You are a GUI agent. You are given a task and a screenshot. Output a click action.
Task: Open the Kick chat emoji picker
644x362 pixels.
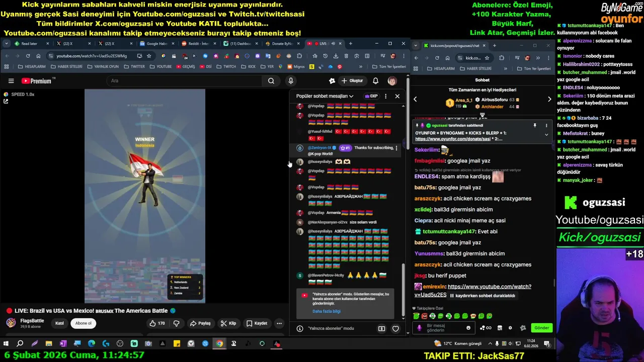pos(468,328)
